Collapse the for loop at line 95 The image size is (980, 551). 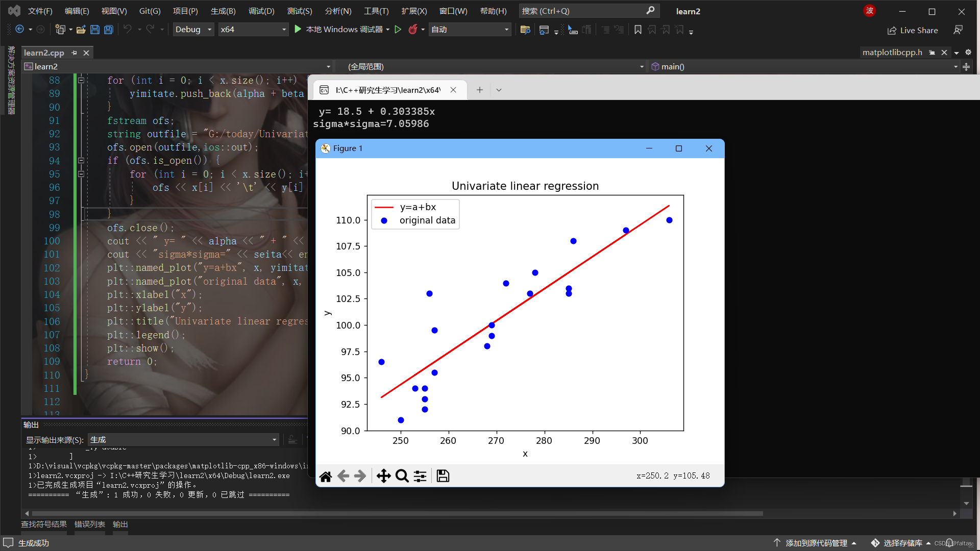[x=81, y=174]
